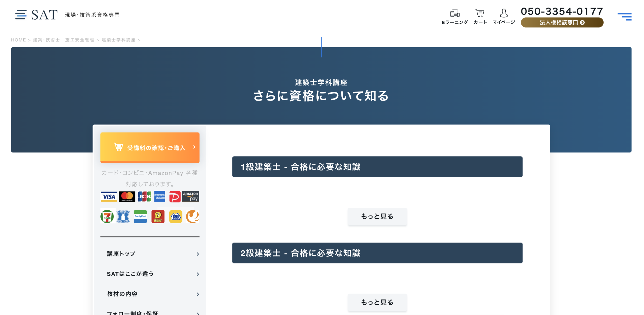Click the VISA card logo
The height and width of the screenshot is (315, 644).
click(108, 196)
